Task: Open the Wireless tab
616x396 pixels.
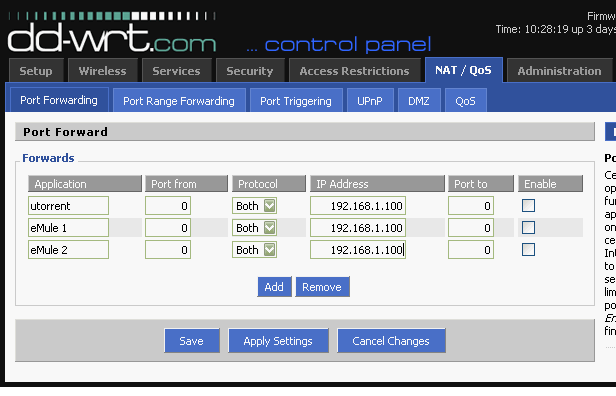Action: coord(103,71)
